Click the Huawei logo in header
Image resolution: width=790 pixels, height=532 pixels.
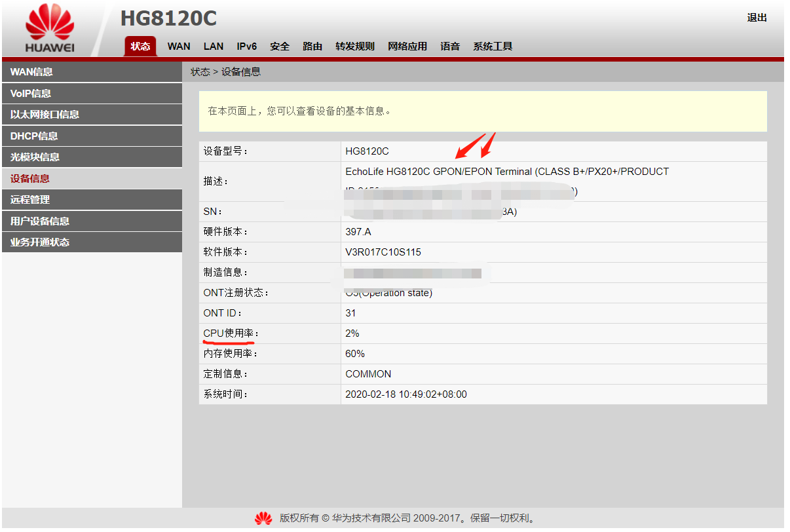point(50,29)
